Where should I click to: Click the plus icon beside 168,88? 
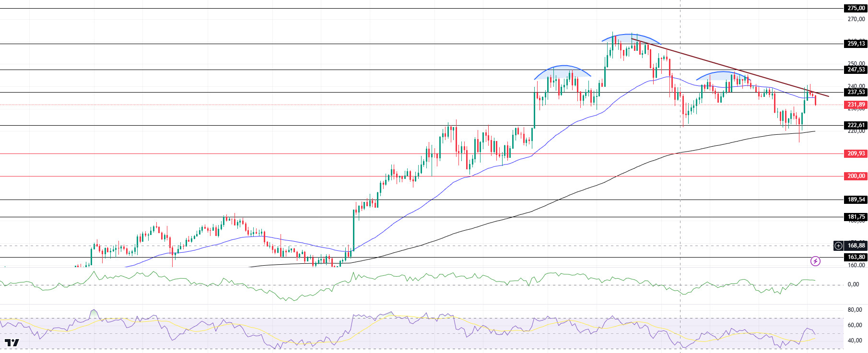[x=838, y=246]
